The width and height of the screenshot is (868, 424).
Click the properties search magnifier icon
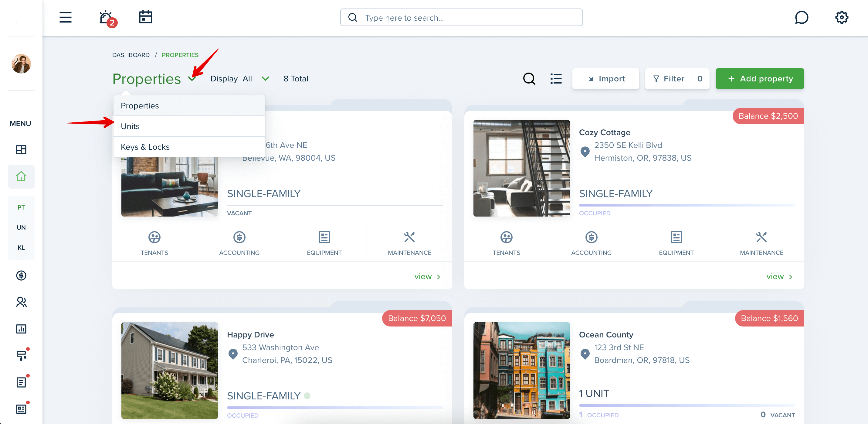(529, 79)
